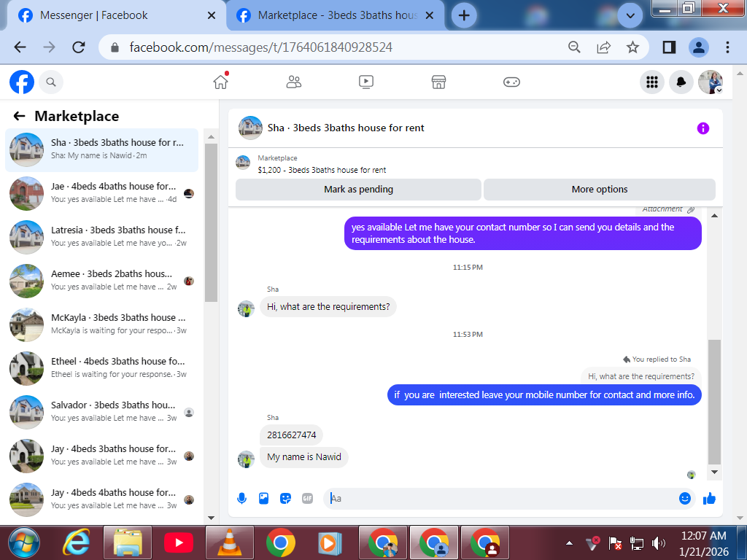Open Etheel 4beds 3baths conversation
The height and width of the screenshot is (560, 747).
point(101,368)
